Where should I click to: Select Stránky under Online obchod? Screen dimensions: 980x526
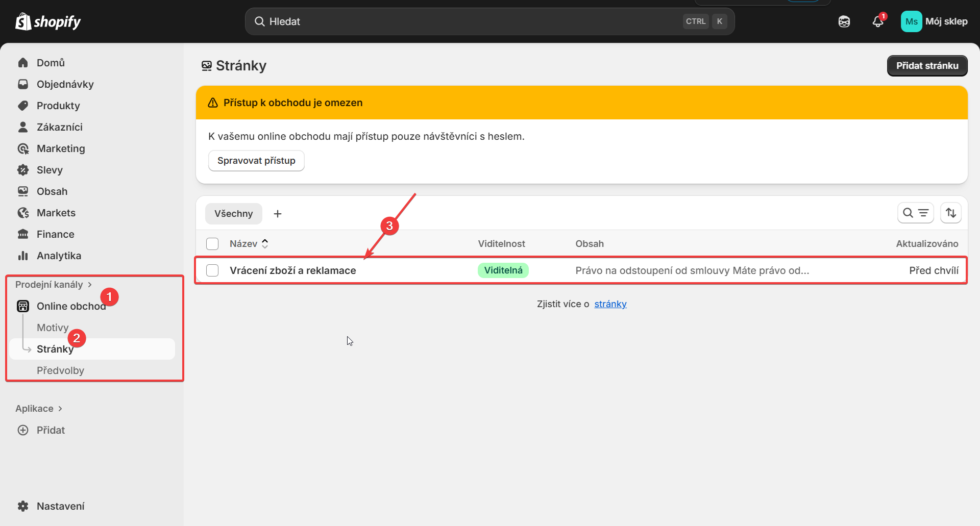(x=55, y=349)
